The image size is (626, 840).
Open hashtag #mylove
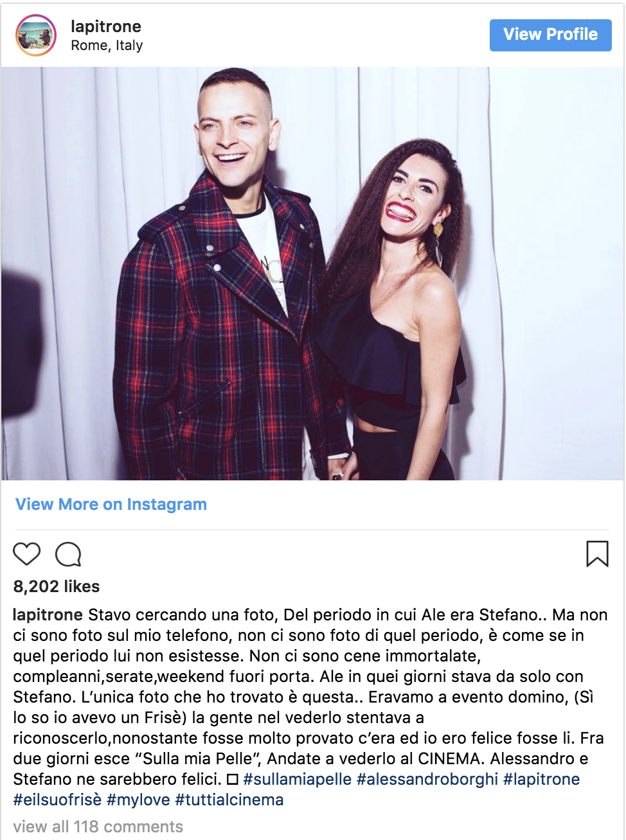click(138, 800)
